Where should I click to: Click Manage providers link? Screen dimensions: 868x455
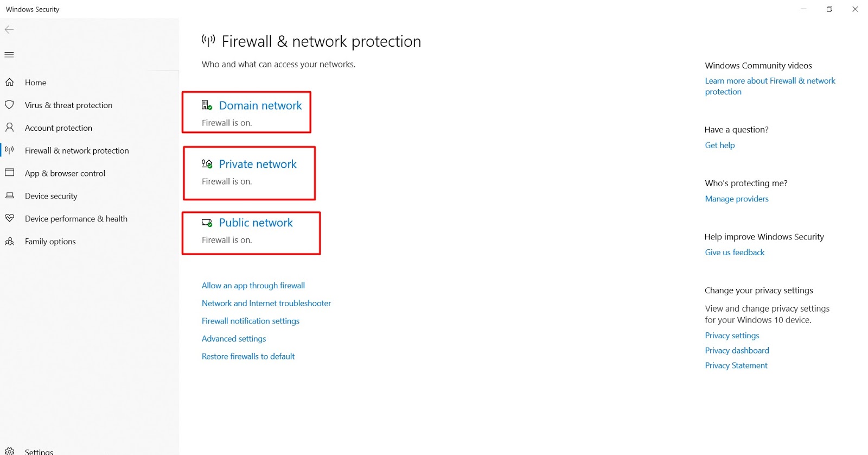(x=736, y=199)
